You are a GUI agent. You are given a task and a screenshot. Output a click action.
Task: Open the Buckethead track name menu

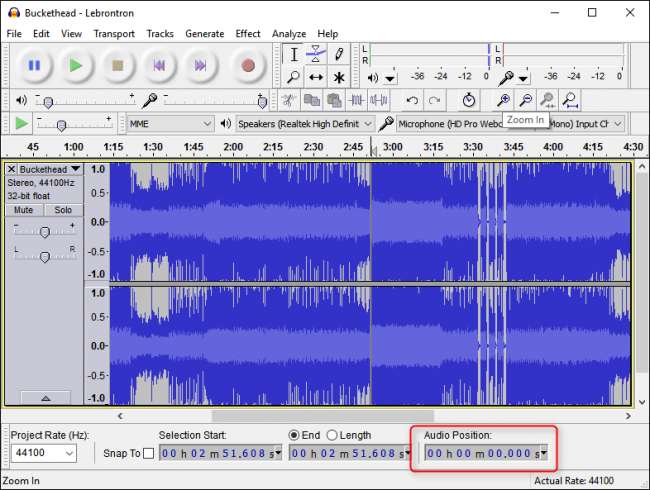coord(50,170)
